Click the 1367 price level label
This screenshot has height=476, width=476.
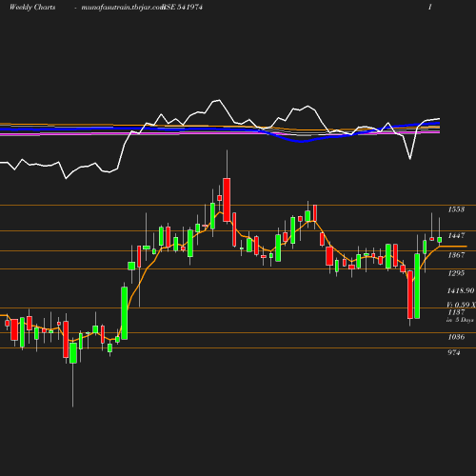click(456, 255)
